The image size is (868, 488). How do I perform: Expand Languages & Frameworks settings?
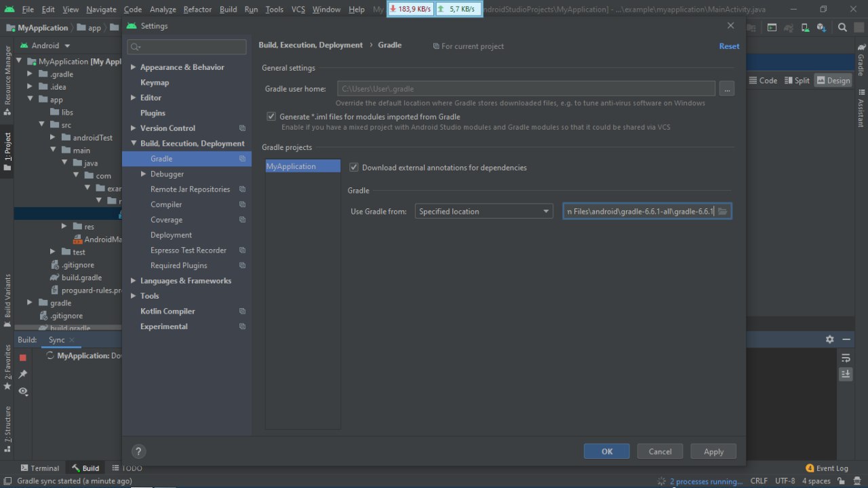point(134,281)
